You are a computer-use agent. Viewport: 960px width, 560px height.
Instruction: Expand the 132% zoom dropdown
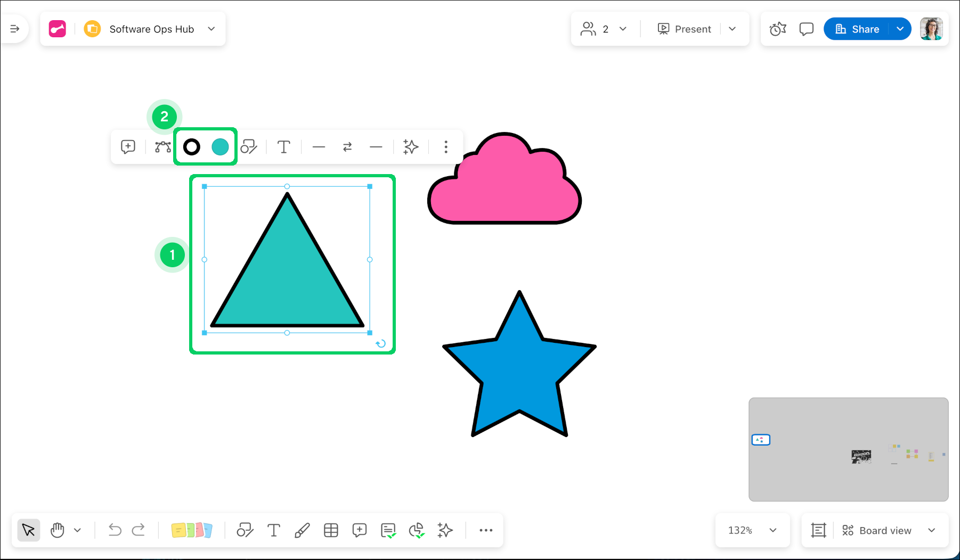(x=772, y=530)
